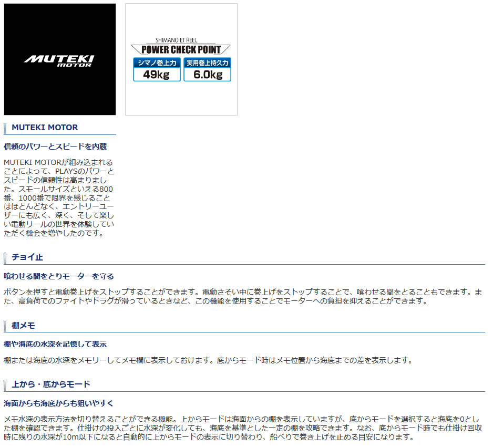Click the チョイ止 section heading
Viewport: 493px width, 448px height.
pos(27,257)
